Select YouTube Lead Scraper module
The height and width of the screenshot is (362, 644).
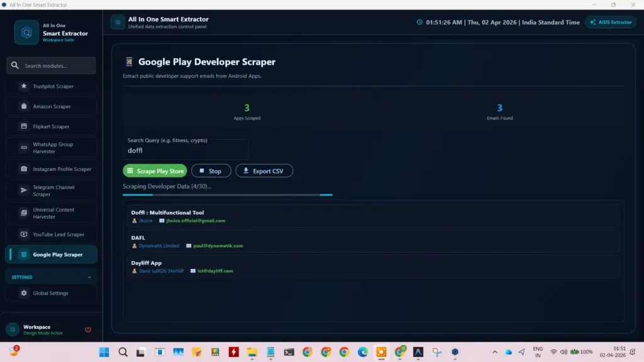(x=52, y=234)
